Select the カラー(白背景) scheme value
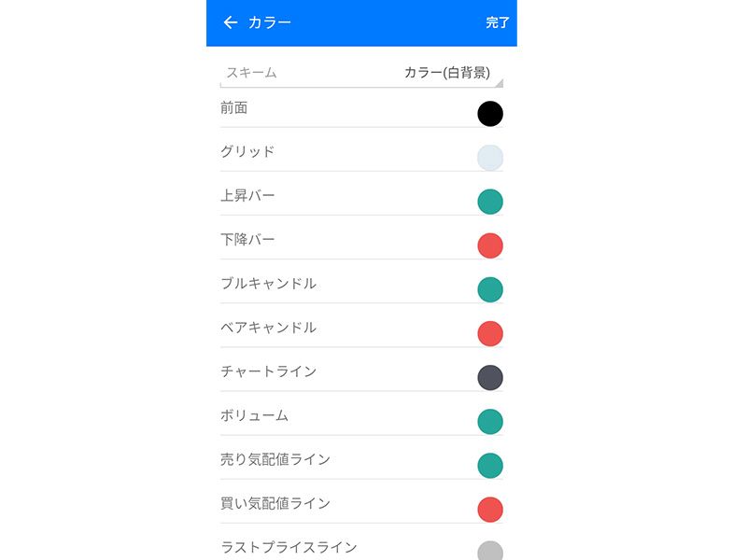The height and width of the screenshot is (560, 747). click(447, 73)
